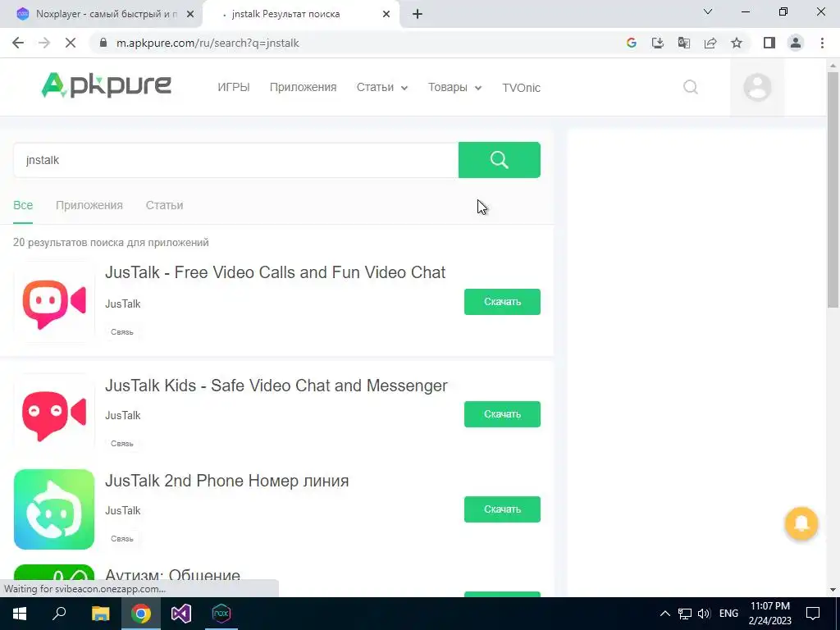Viewport: 840px width, 630px height.
Task: Click the jnstalk search input field
Action: (x=235, y=160)
